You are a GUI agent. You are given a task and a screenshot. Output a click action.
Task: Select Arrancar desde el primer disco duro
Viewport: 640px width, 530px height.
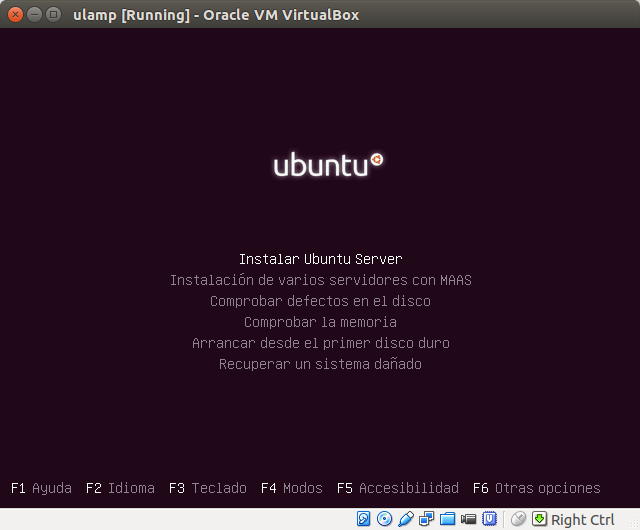click(321, 343)
